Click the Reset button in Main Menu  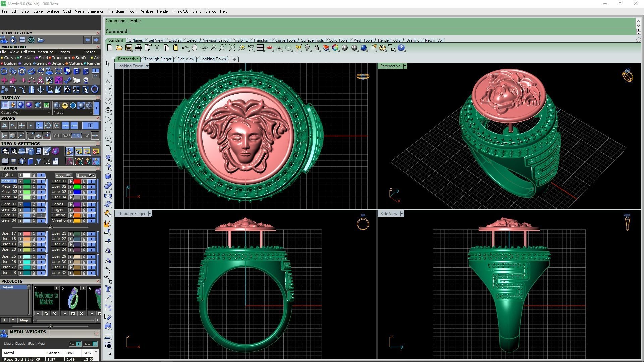pyautogui.click(x=89, y=52)
